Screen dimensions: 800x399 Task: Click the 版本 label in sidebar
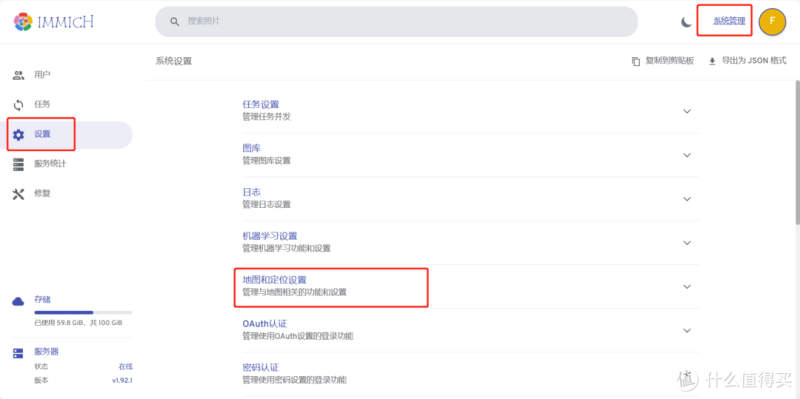click(x=41, y=381)
